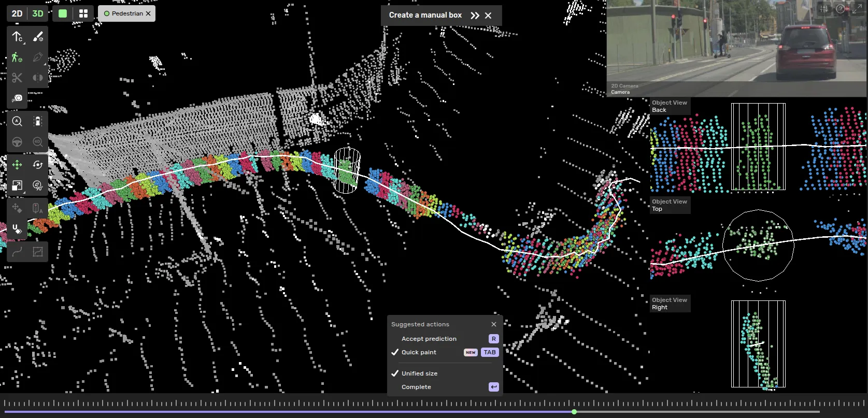
Task: Open camera image adjustment sliders
Action: pyautogui.click(x=824, y=9)
